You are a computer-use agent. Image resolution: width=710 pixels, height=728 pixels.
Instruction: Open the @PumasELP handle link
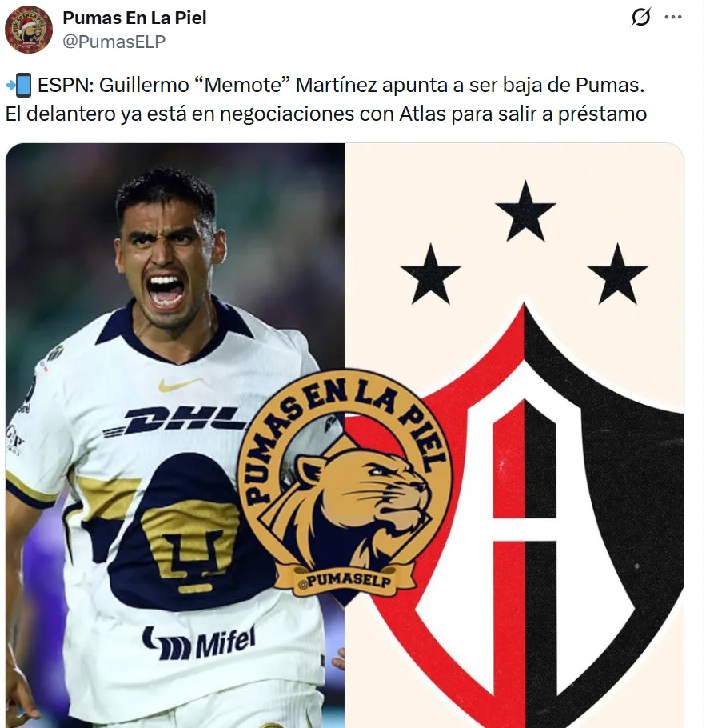114,42
